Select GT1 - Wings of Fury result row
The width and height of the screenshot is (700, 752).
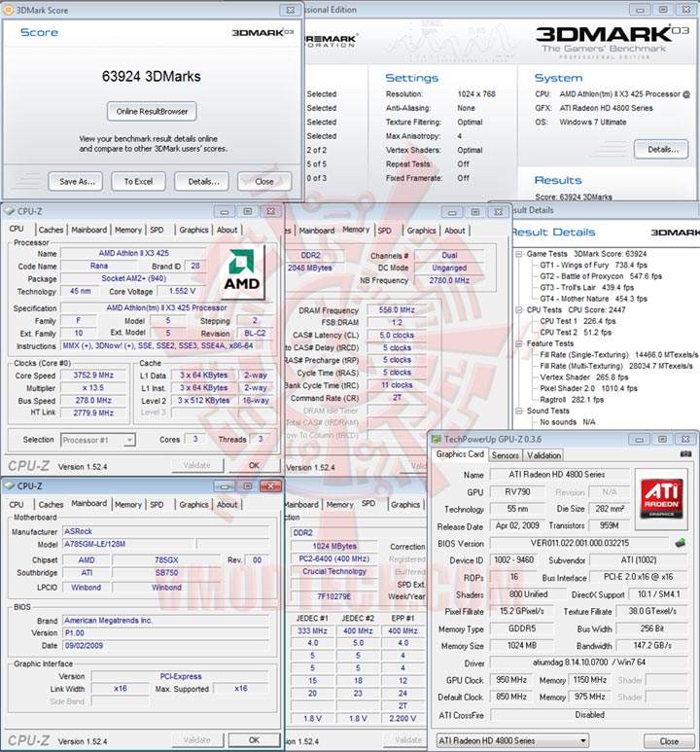coord(594,265)
